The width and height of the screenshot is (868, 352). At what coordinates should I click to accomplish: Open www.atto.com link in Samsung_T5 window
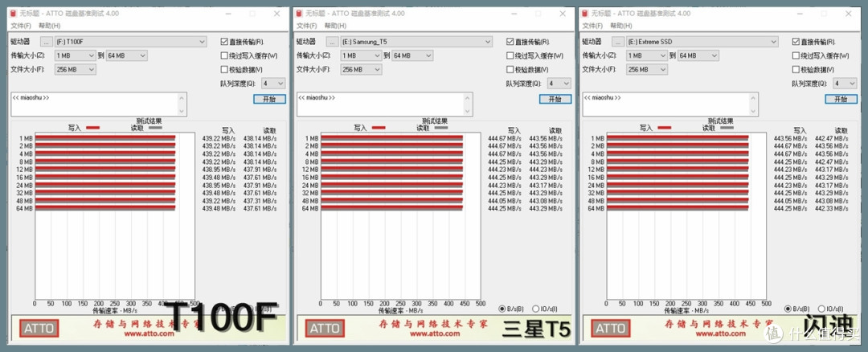tap(434, 334)
